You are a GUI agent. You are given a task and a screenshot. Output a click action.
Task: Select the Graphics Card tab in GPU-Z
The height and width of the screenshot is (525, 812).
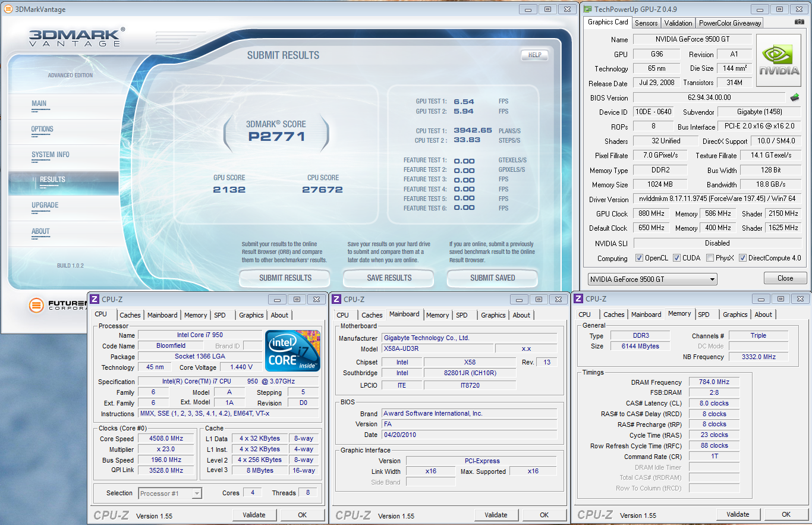[608, 22]
